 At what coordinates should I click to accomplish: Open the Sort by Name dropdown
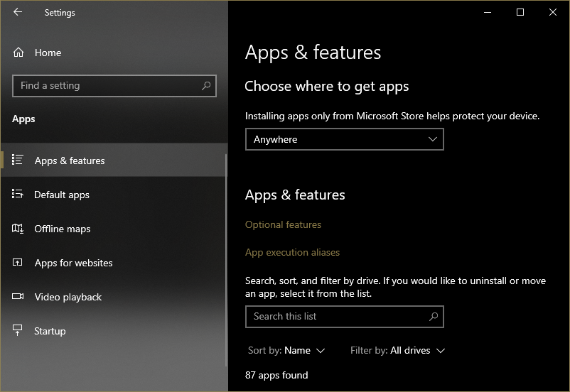click(x=286, y=350)
